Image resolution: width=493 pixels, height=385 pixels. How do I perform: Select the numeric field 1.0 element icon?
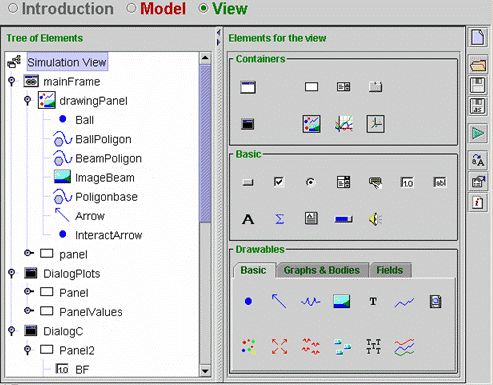[407, 182]
